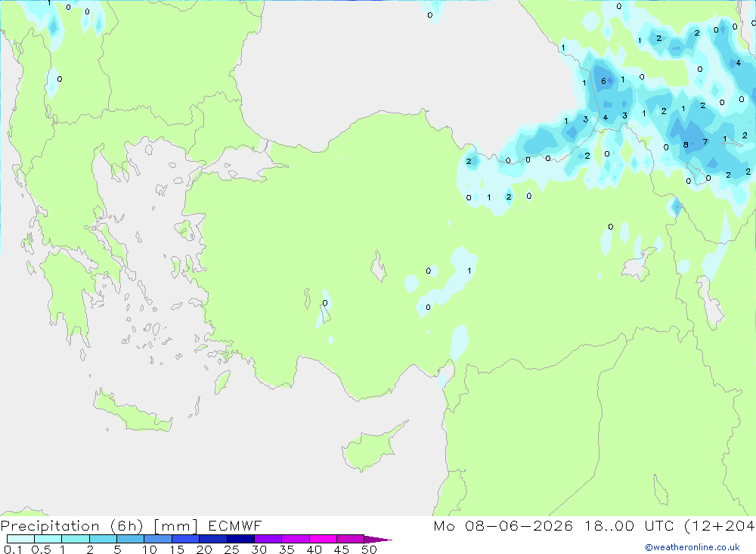Click the '10' legend scale label
Image resolution: width=756 pixels, height=554 pixels.
pyautogui.click(x=150, y=549)
